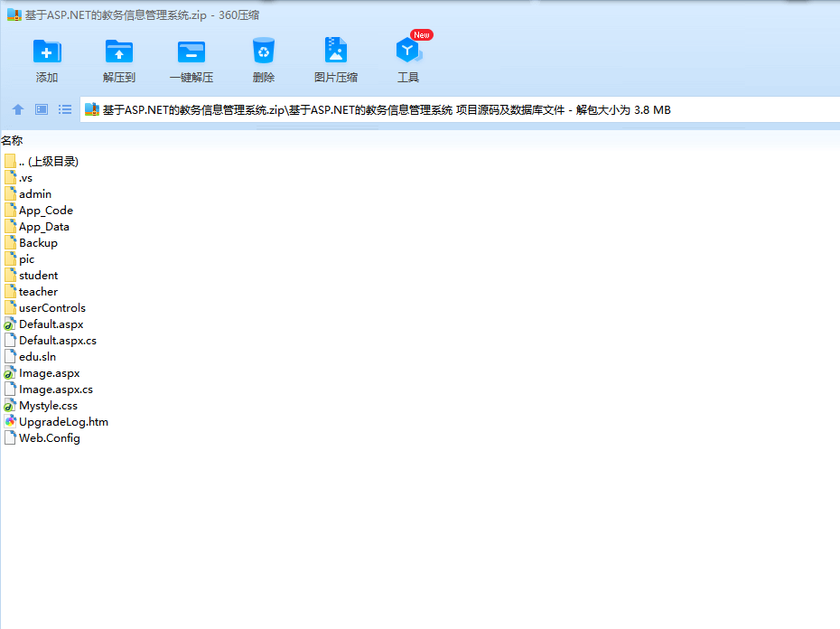This screenshot has height=629, width=840.
Task: Click the 解压到 (Extract to) icon
Action: [x=119, y=52]
